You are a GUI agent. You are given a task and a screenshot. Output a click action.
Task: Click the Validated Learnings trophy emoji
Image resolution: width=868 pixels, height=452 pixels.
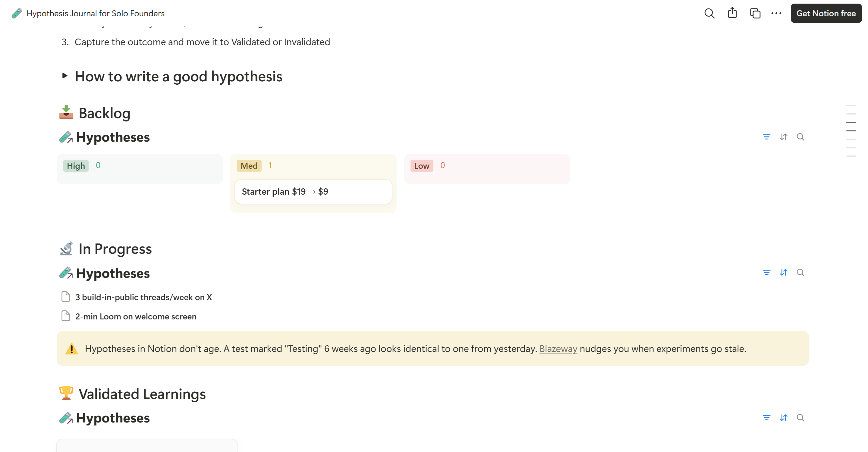[66, 394]
